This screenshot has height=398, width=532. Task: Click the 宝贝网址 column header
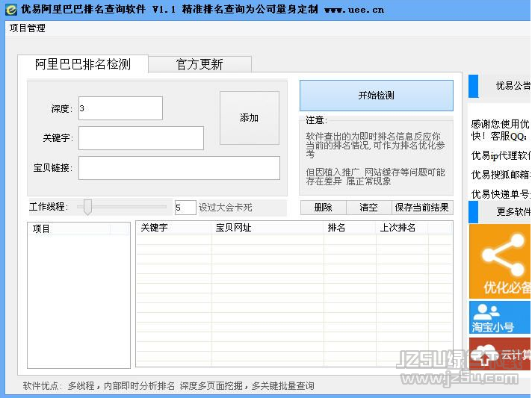click(x=267, y=228)
